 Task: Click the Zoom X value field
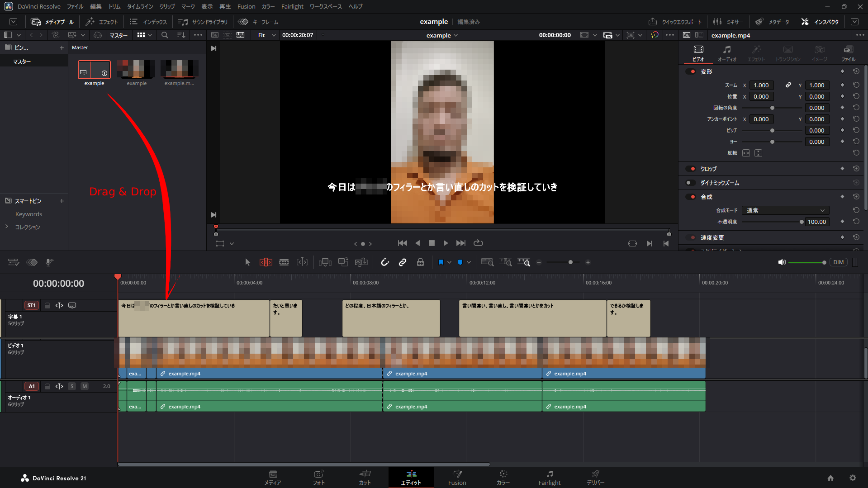coord(761,85)
